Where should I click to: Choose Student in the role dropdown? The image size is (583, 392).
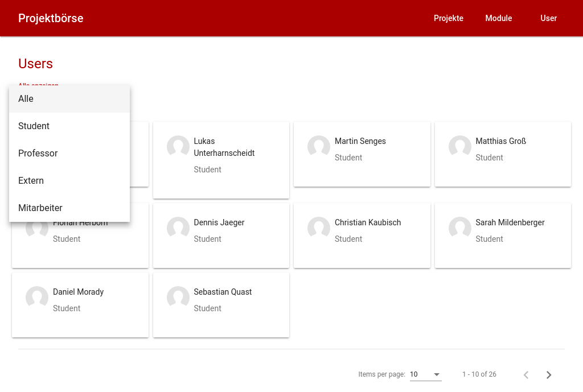pyautogui.click(x=69, y=126)
